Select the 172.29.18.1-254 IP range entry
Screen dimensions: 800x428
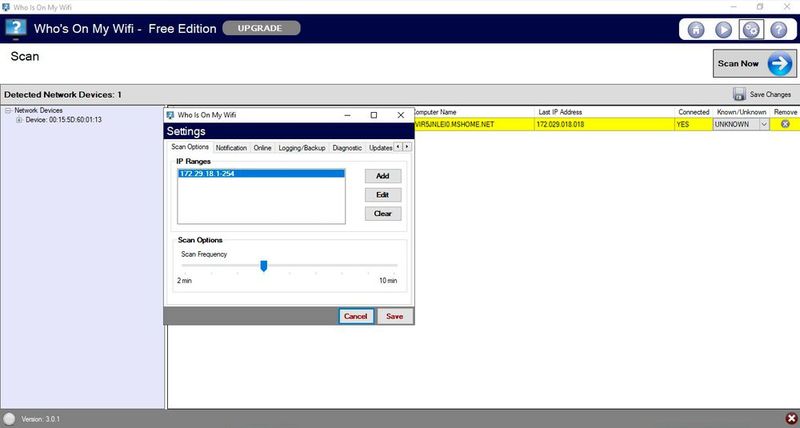pos(261,173)
